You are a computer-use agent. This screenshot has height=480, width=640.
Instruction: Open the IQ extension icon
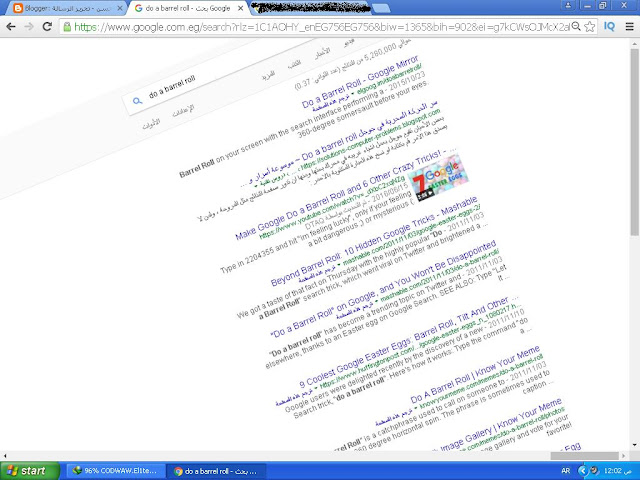pos(609,27)
